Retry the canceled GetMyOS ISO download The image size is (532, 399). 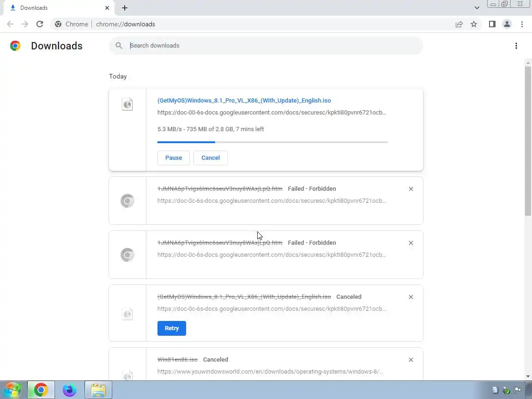click(172, 328)
